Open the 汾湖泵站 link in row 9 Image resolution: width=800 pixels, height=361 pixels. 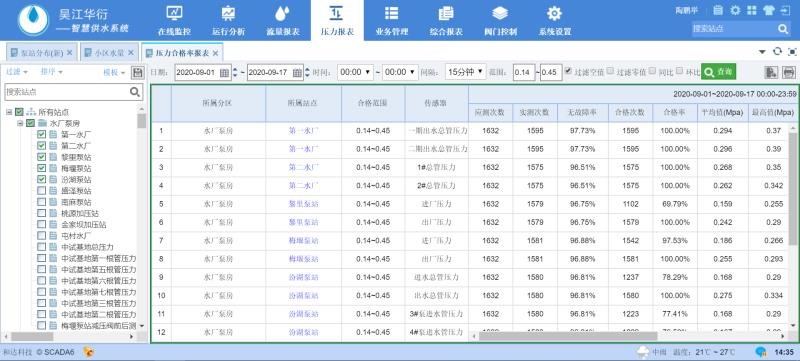(x=304, y=277)
